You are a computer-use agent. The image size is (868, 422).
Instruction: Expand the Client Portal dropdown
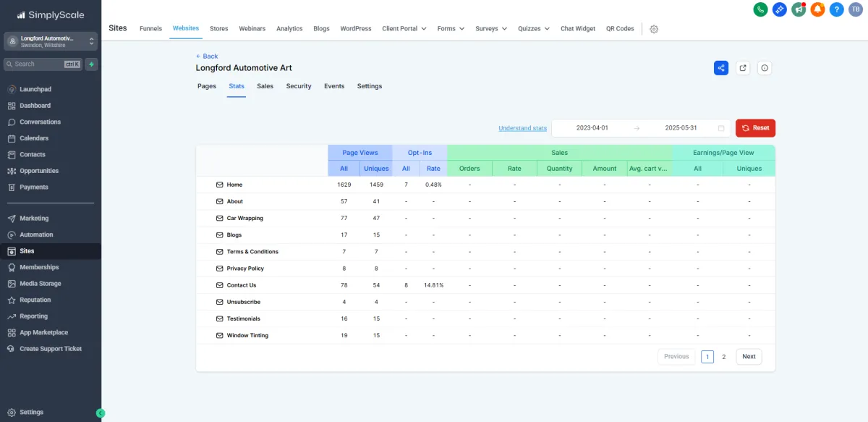click(404, 29)
